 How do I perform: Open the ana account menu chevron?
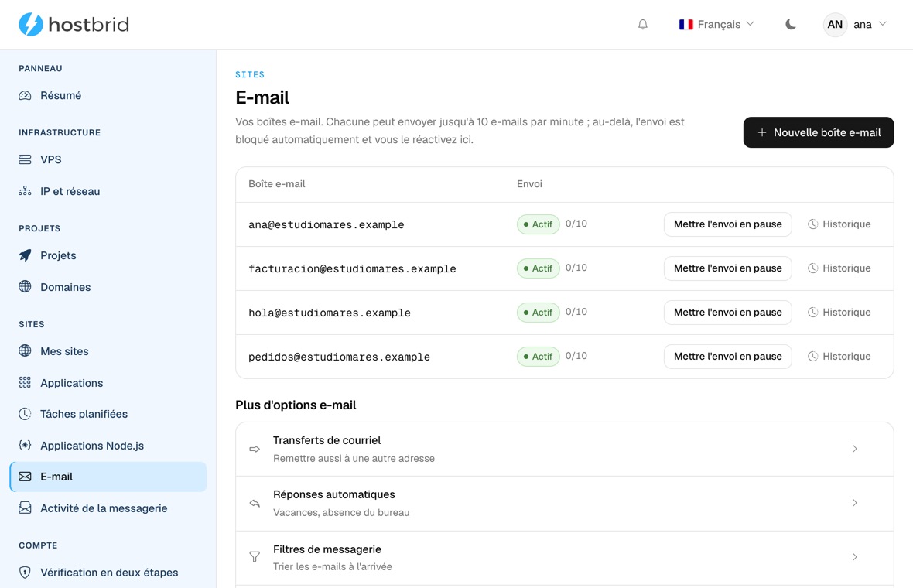(883, 24)
